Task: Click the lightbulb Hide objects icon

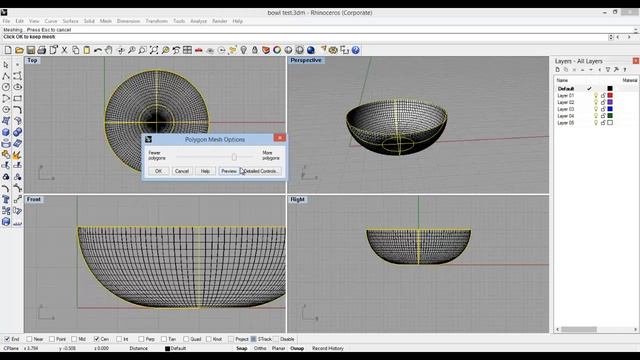Action: pyautogui.click(x=244, y=50)
